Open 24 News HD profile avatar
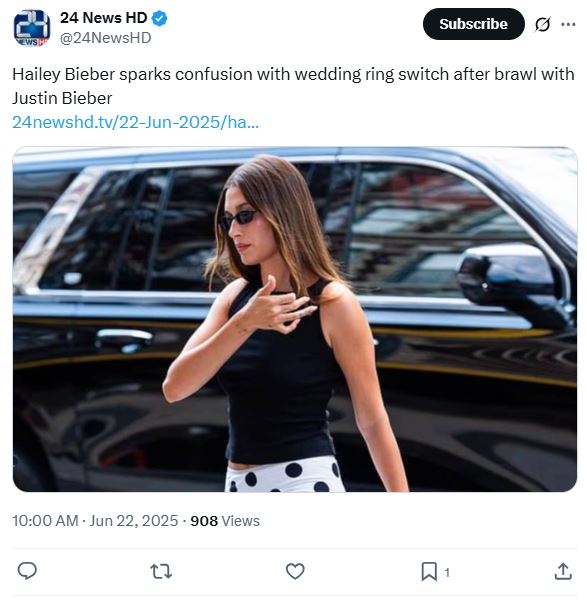 (x=32, y=28)
